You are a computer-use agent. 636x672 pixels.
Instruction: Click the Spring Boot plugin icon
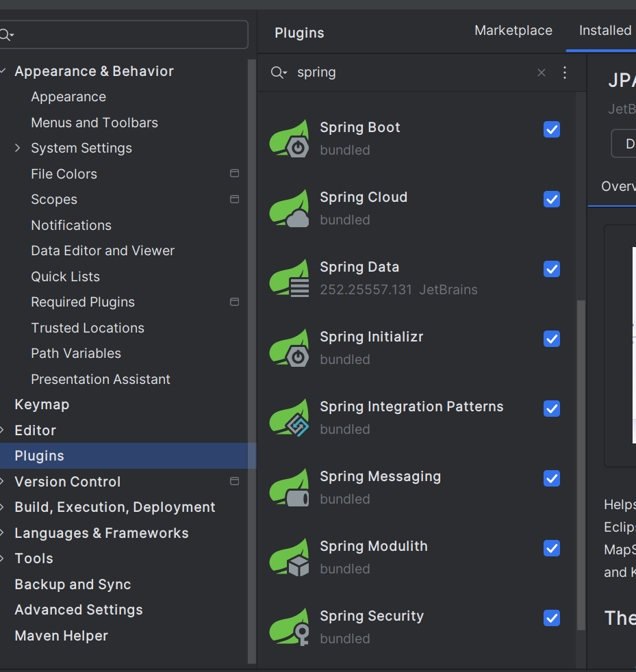click(x=289, y=139)
